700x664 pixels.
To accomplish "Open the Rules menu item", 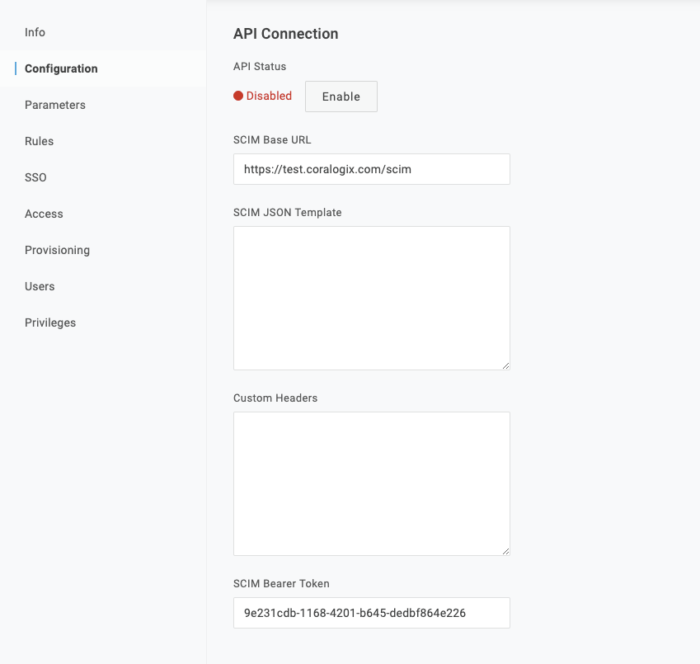I will point(39,141).
